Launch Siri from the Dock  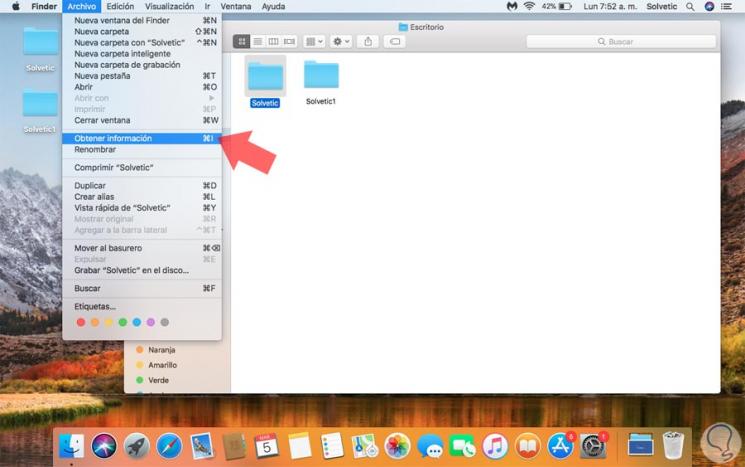pos(104,445)
